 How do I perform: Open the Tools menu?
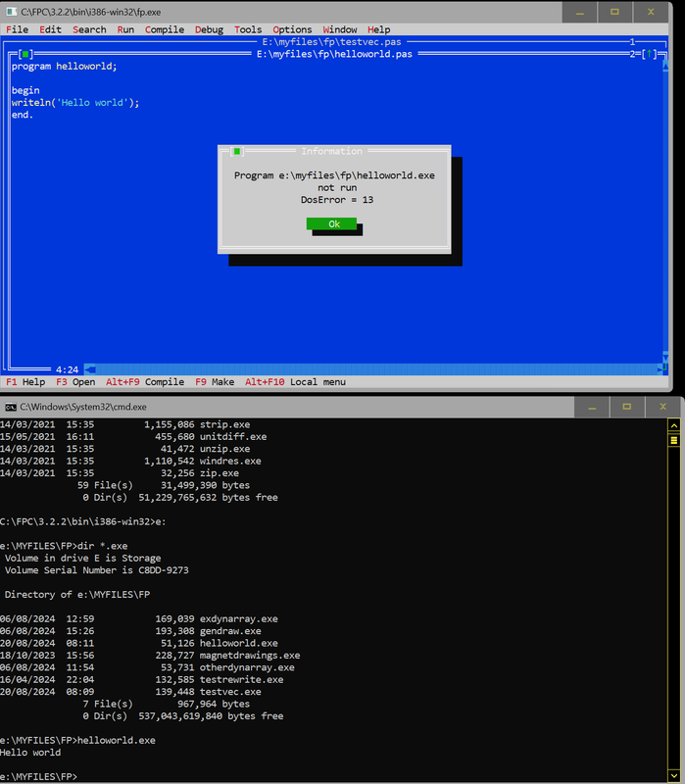pos(248,29)
